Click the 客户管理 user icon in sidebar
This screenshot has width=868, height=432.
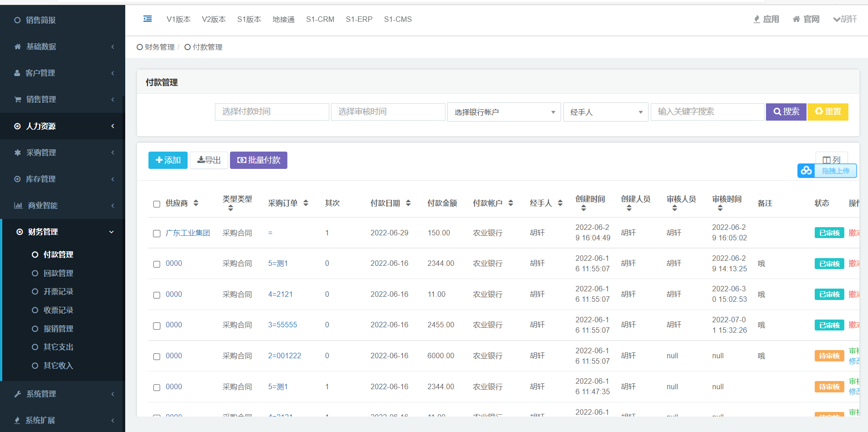pyautogui.click(x=17, y=73)
